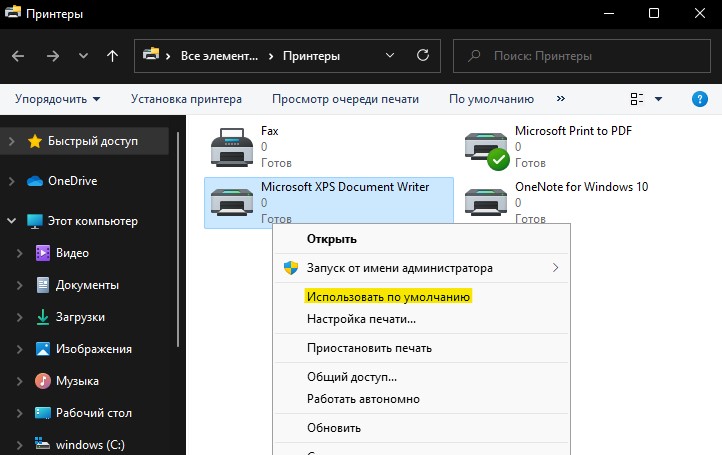Click the Рабочий стол desktop icon

click(x=43, y=413)
